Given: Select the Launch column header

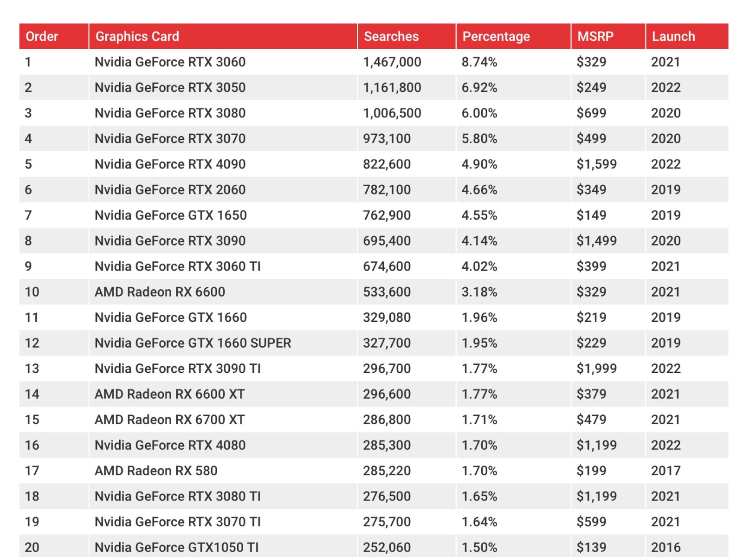Looking at the screenshot, I should 673,36.
